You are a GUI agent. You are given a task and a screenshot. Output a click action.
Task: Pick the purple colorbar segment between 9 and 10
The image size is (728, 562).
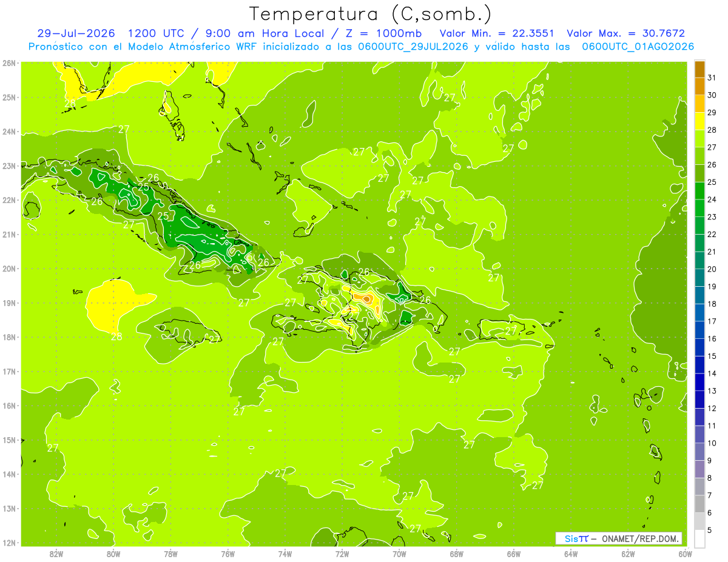pos(699,452)
